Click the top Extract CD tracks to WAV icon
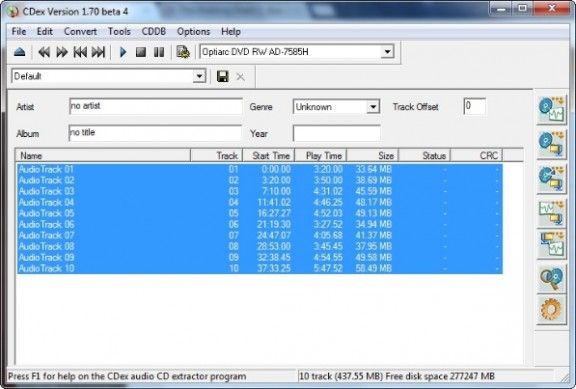 551,109
